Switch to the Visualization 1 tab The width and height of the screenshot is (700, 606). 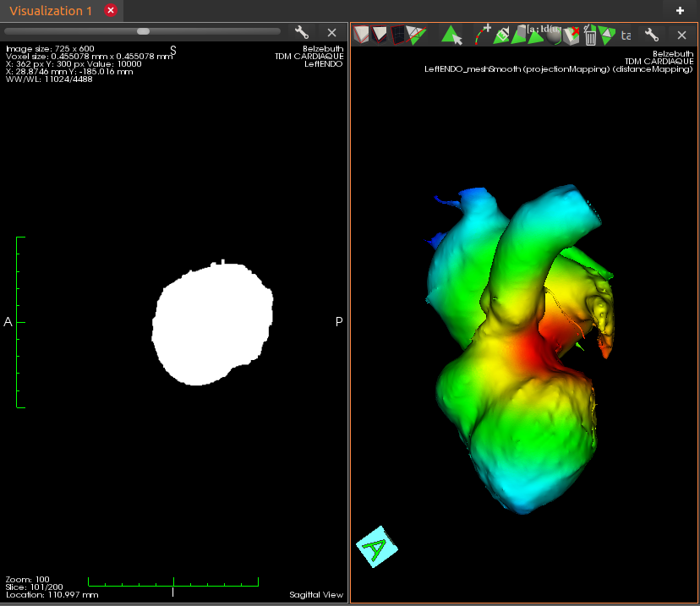[51, 11]
